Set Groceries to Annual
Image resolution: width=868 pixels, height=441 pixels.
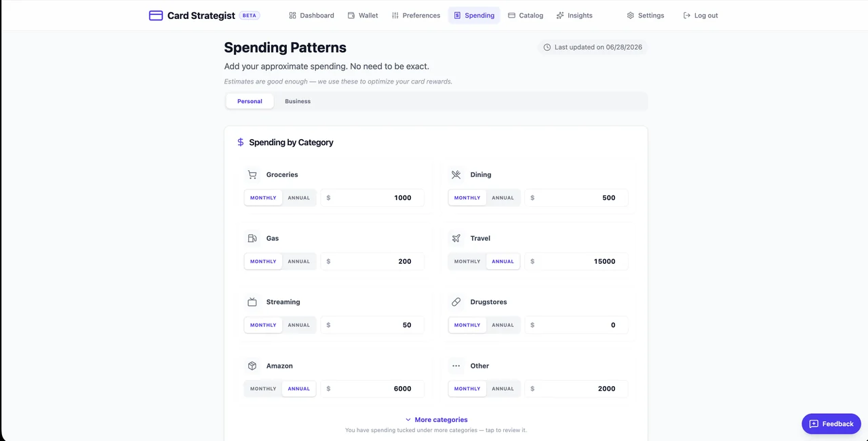click(299, 198)
